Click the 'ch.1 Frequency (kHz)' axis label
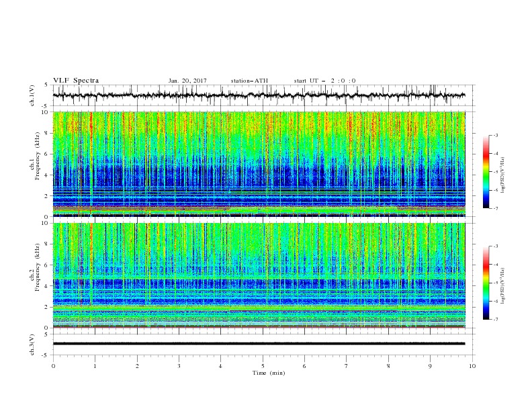The height and width of the screenshot is (411, 532). point(35,156)
